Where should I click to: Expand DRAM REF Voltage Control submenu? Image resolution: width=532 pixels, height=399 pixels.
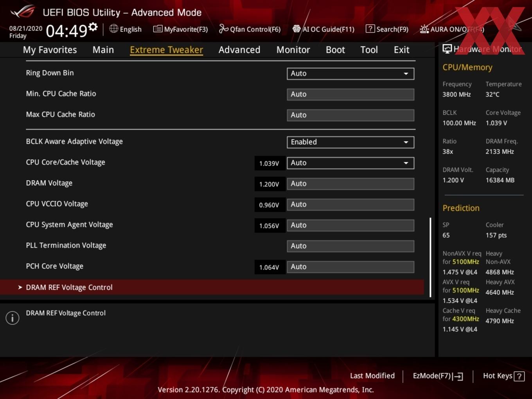tap(212, 287)
